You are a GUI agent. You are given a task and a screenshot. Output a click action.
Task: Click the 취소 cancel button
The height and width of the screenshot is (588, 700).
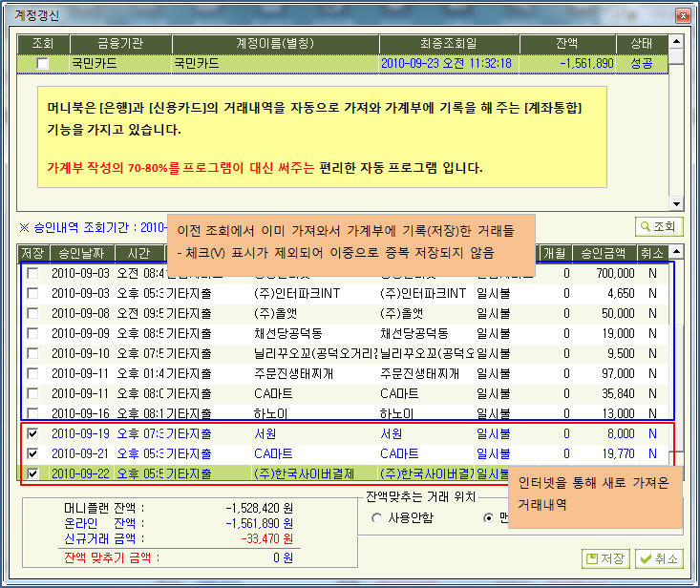point(660,558)
